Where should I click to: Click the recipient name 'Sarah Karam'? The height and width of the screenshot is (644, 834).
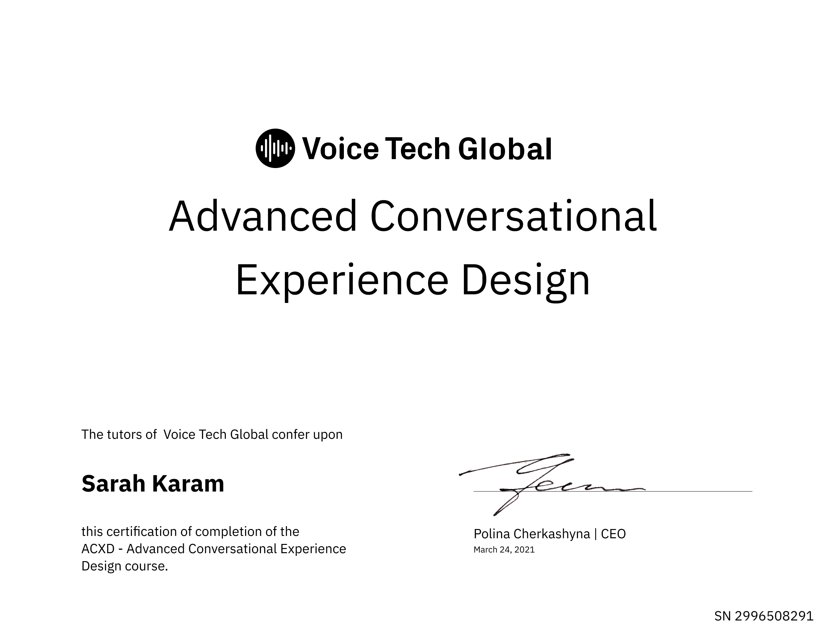pos(153,484)
